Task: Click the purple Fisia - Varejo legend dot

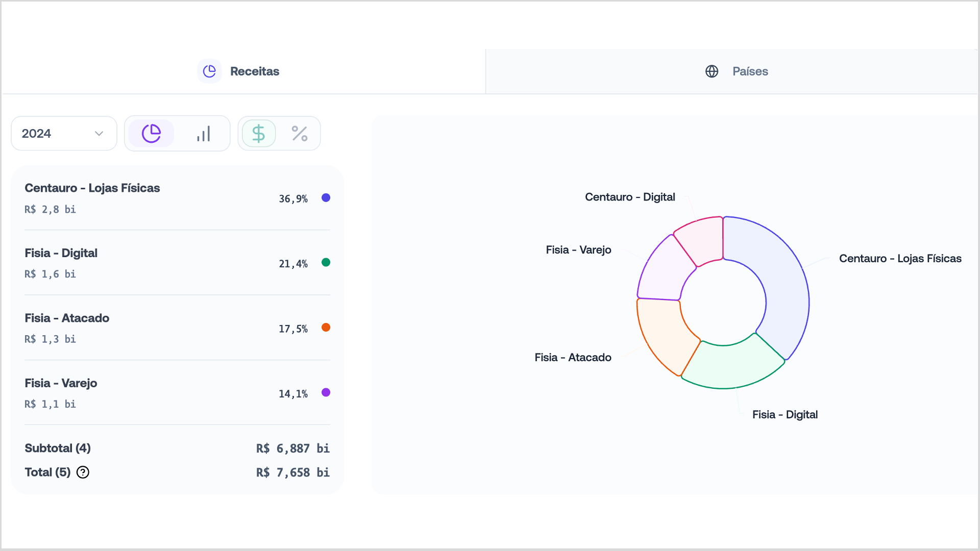Action: pyautogui.click(x=326, y=392)
